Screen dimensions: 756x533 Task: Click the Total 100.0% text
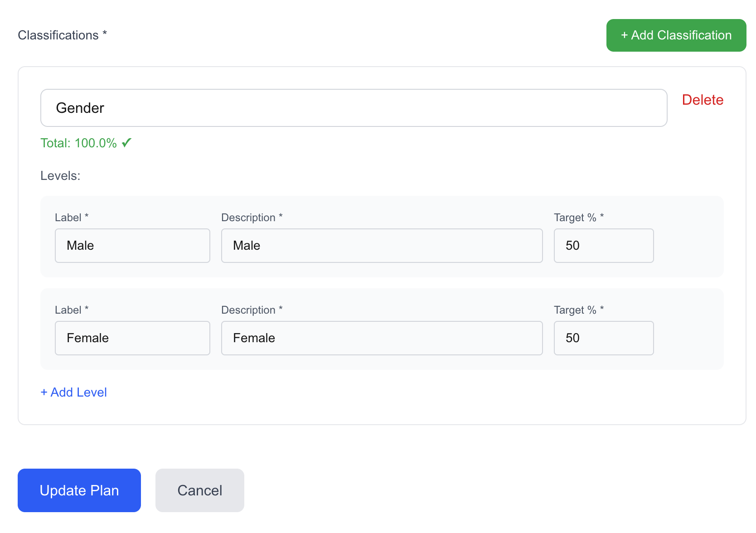[79, 143]
